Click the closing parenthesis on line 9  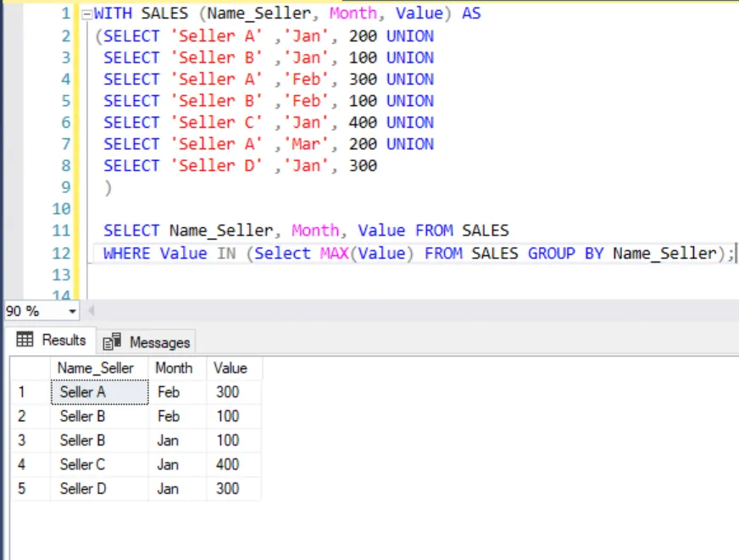click(108, 187)
